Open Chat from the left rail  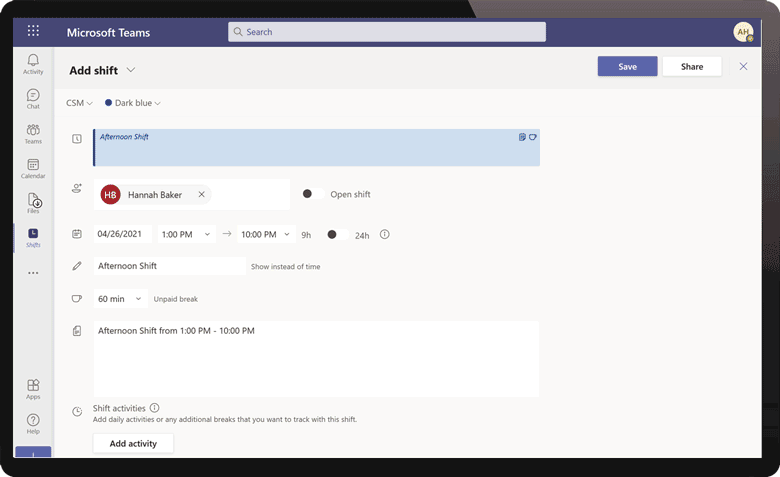(x=33, y=98)
